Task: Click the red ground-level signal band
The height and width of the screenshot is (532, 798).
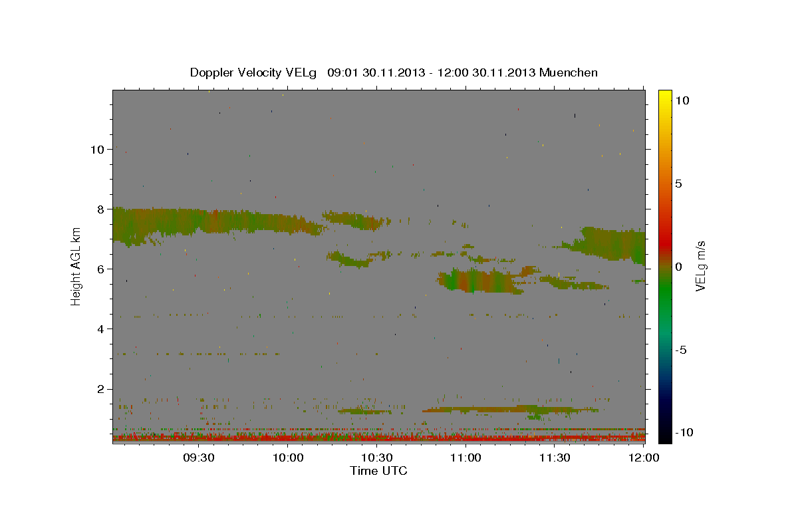Action: point(378,438)
